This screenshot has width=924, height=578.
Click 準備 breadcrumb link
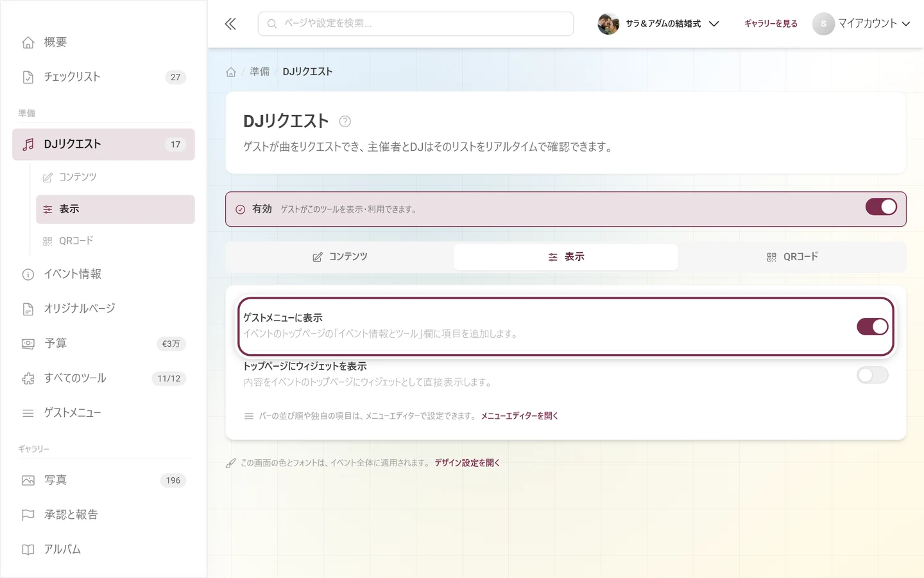tap(260, 72)
